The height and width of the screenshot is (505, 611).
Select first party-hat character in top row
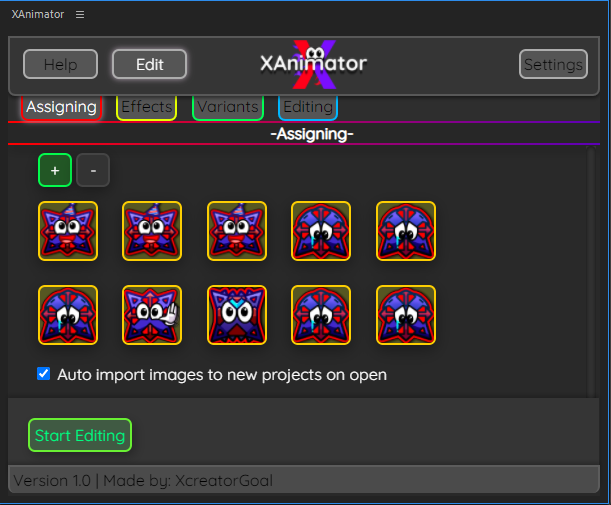(x=68, y=231)
